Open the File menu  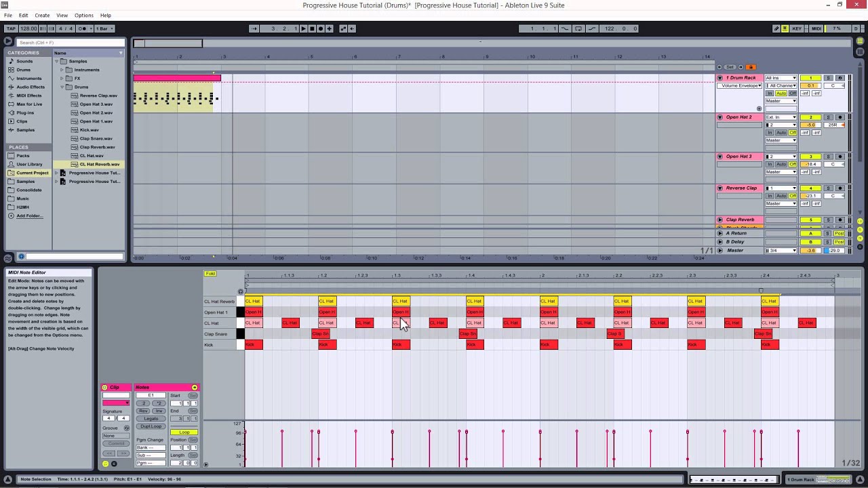[7, 15]
